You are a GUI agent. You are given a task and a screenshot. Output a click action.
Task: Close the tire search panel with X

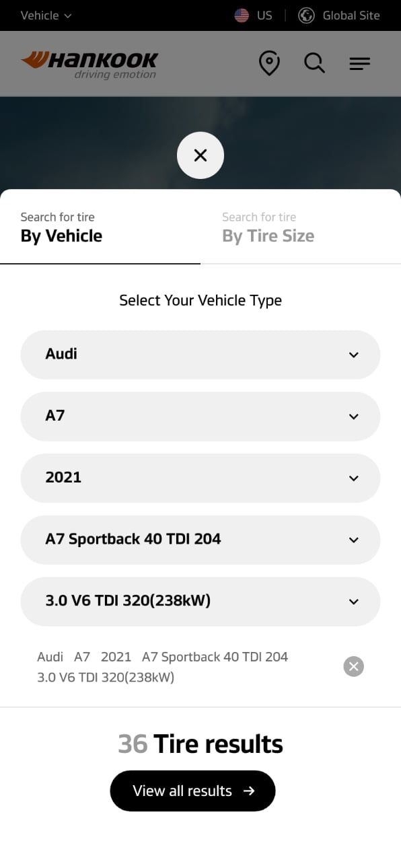pos(200,155)
